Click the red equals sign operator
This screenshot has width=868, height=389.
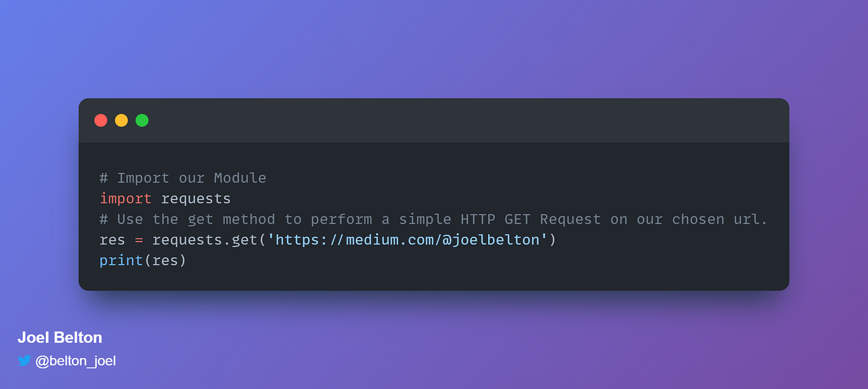[139, 240]
